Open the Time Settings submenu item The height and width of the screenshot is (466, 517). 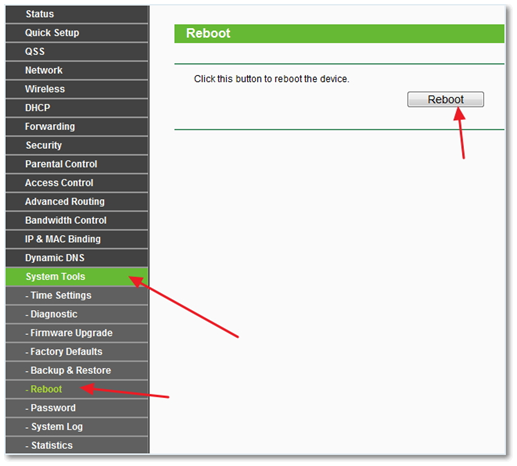pos(77,295)
